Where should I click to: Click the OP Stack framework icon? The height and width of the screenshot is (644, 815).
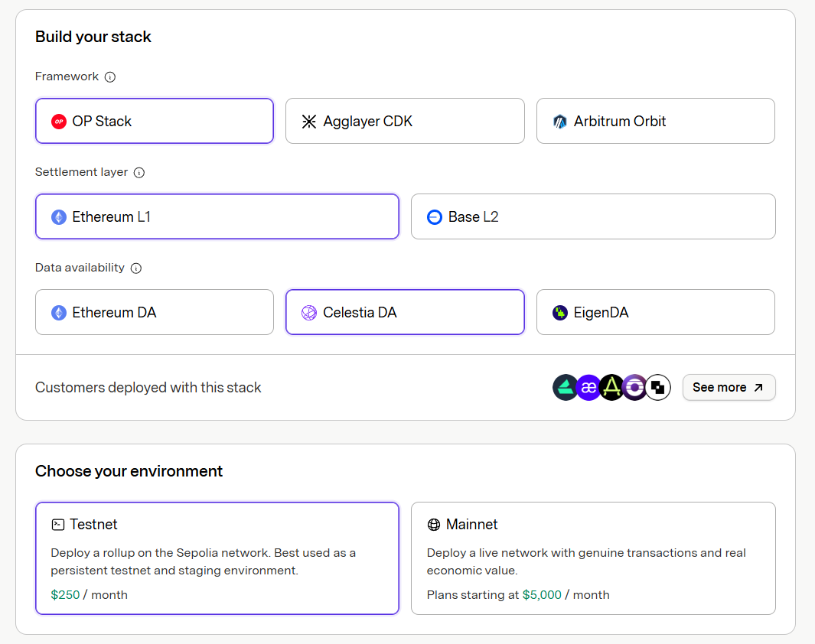[60, 121]
